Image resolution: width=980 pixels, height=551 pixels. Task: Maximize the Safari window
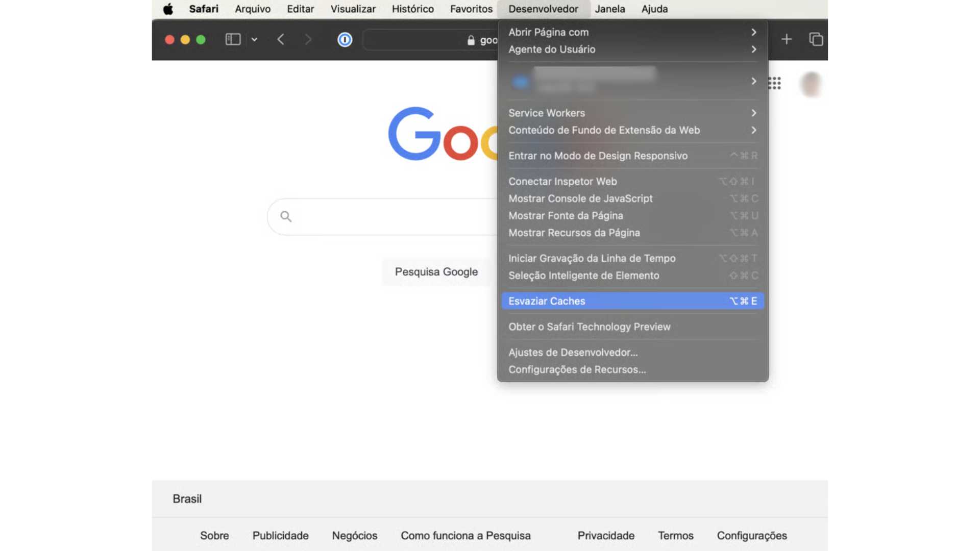pos(201,39)
